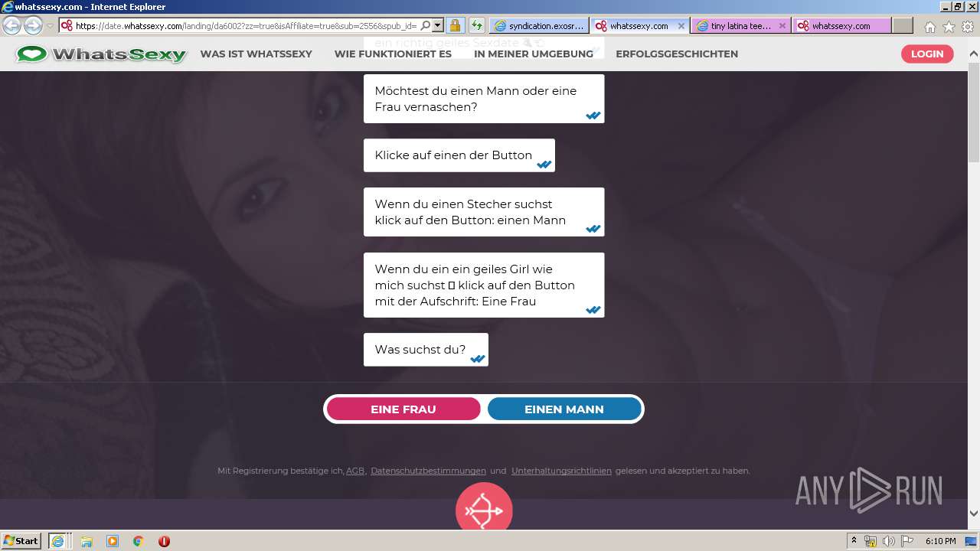This screenshot has width=980, height=551.
Task: Click the browser Home icon
Action: pos(929,27)
